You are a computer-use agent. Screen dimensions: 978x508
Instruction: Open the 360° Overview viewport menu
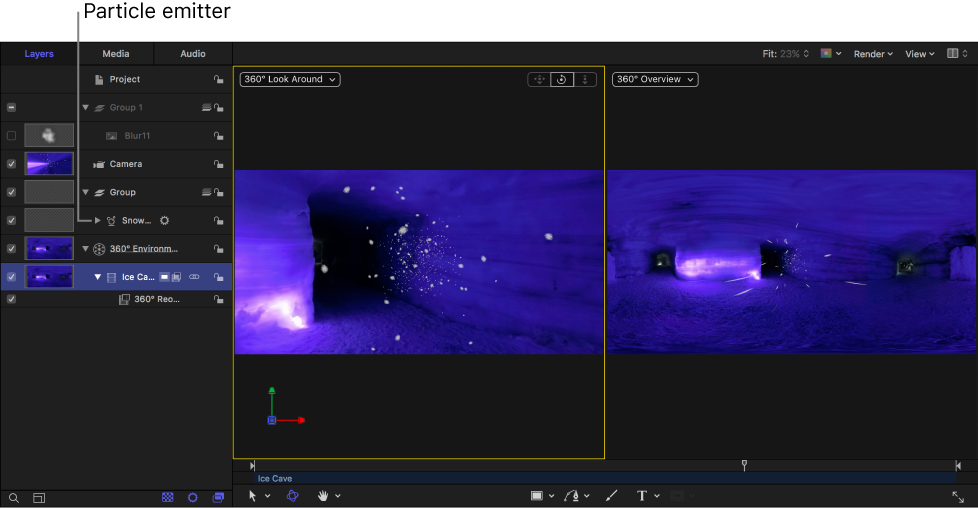(x=655, y=79)
